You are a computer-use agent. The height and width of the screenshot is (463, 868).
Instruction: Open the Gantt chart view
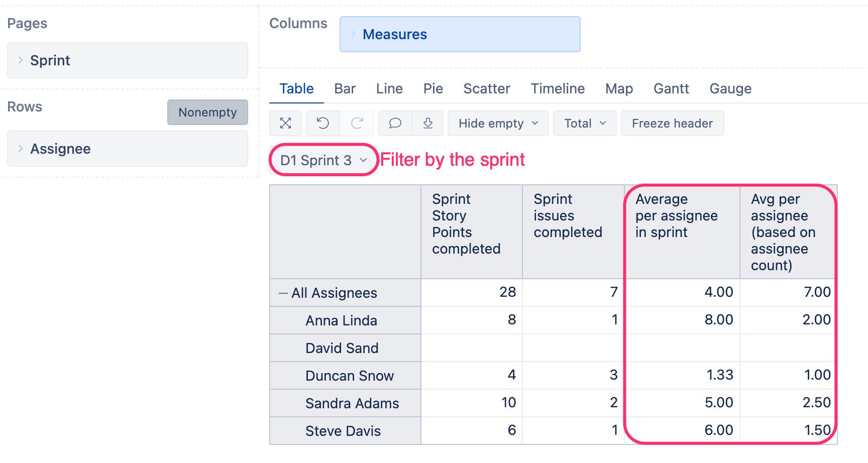671,88
